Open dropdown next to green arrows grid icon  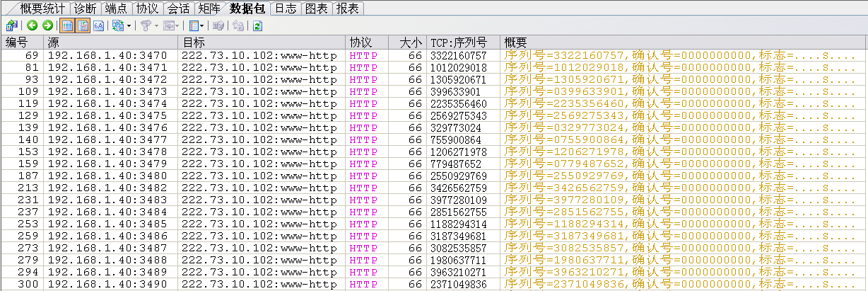pyautogui.click(x=129, y=26)
